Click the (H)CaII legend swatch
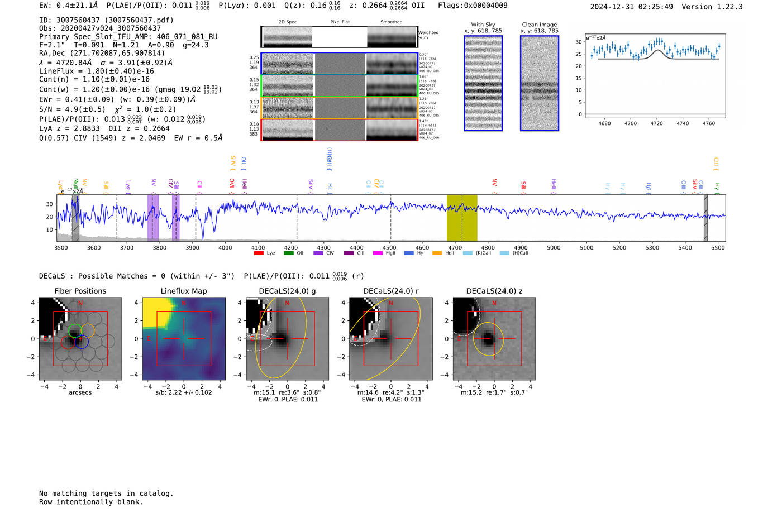 coord(504,253)
